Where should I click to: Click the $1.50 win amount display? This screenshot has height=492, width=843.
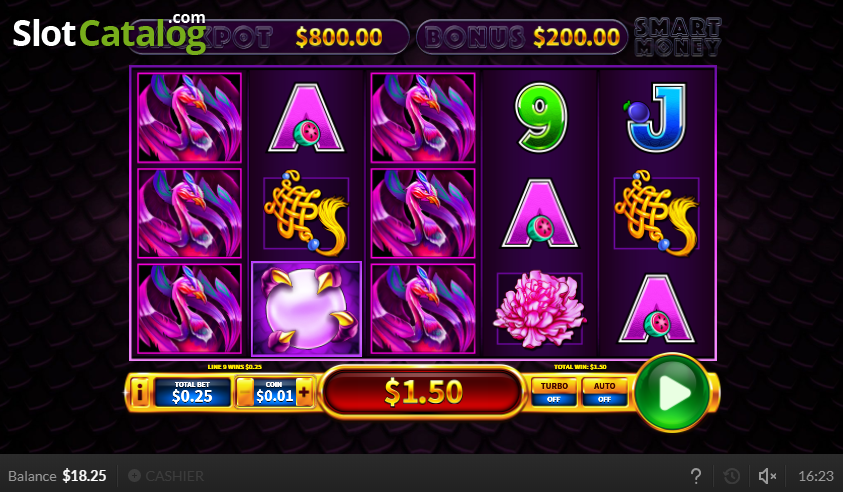423,391
